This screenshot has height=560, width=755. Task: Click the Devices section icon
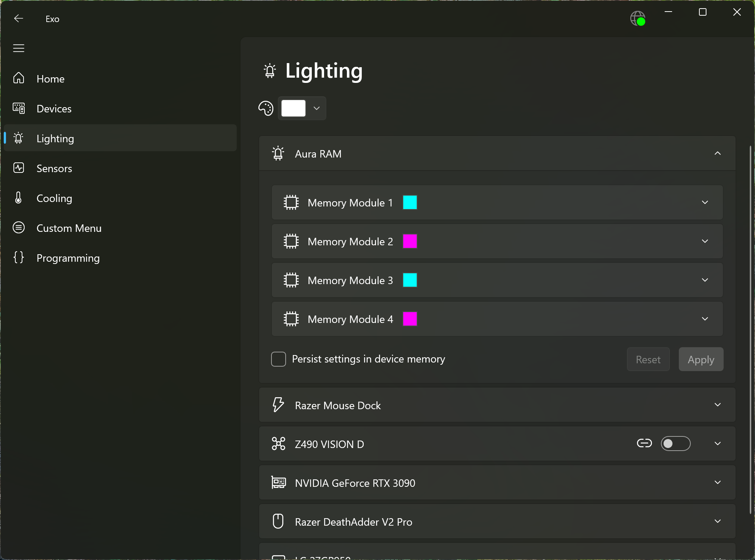[19, 108]
